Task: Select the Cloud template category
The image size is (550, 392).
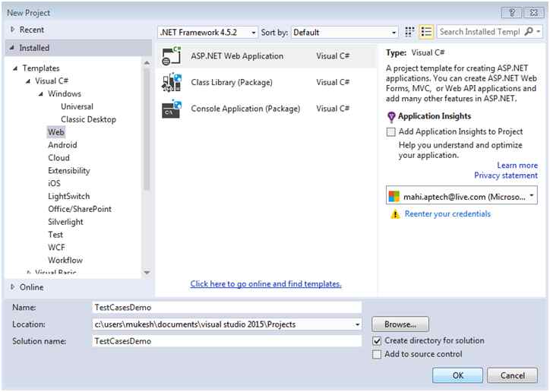Action: click(x=58, y=158)
